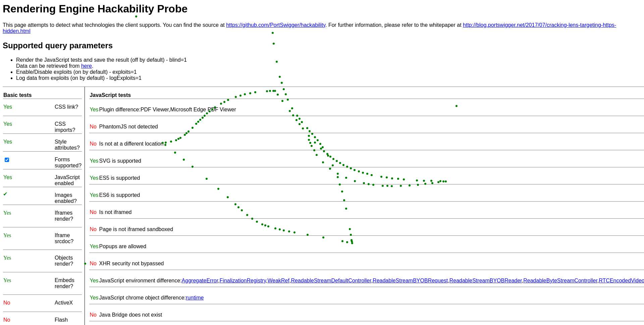
Task: Open the ReadableByteStreamController link
Action: (x=560, y=281)
